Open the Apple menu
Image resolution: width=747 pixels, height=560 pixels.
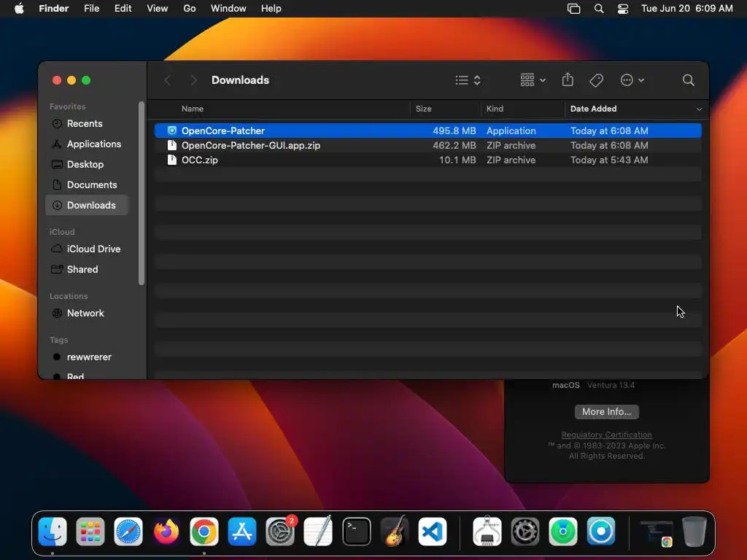coord(19,9)
